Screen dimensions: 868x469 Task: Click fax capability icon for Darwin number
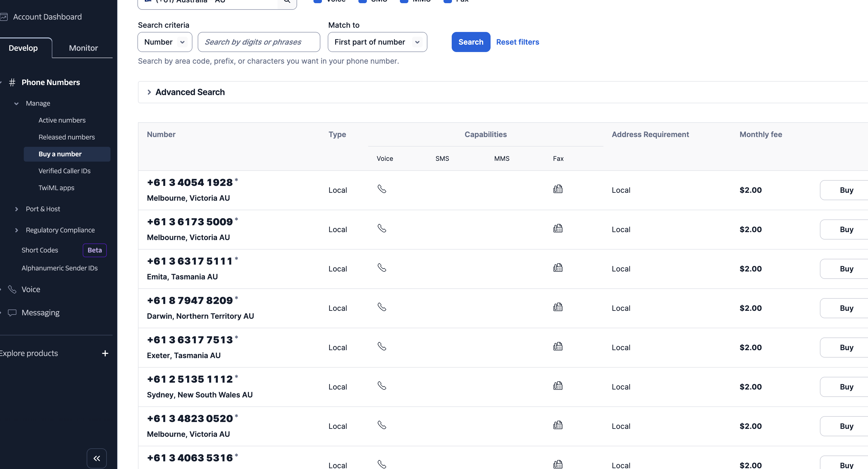click(x=558, y=307)
